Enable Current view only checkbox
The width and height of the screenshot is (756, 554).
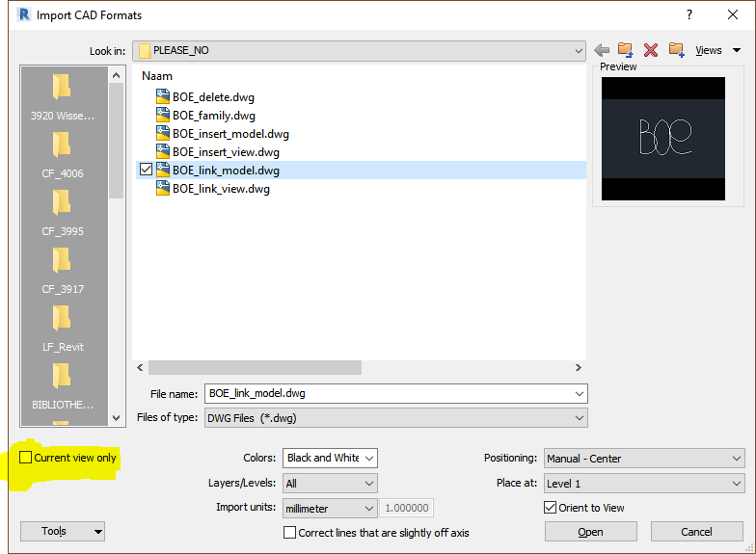tap(25, 457)
